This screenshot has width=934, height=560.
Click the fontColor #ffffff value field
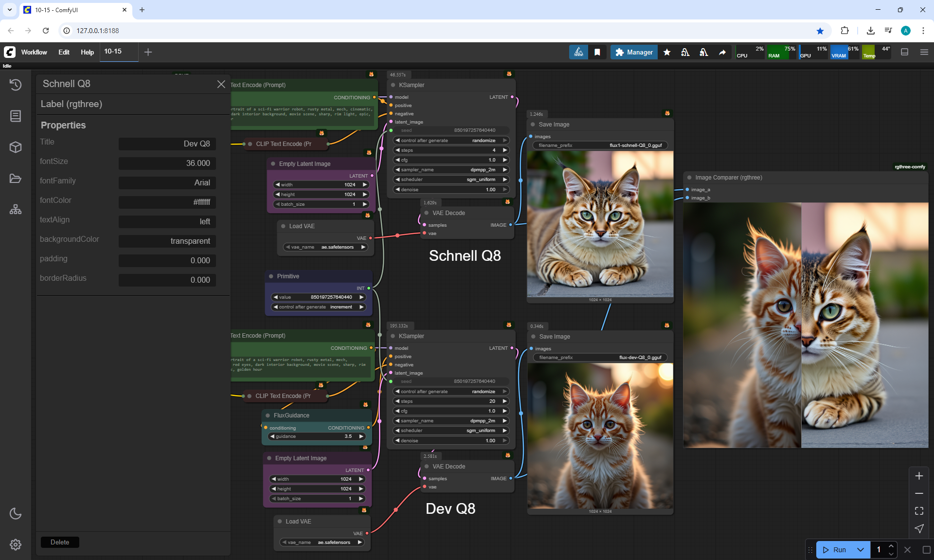click(x=167, y=202)
